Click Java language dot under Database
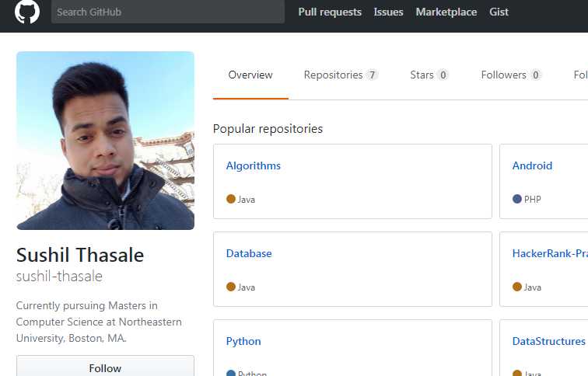 click(231, 287)
